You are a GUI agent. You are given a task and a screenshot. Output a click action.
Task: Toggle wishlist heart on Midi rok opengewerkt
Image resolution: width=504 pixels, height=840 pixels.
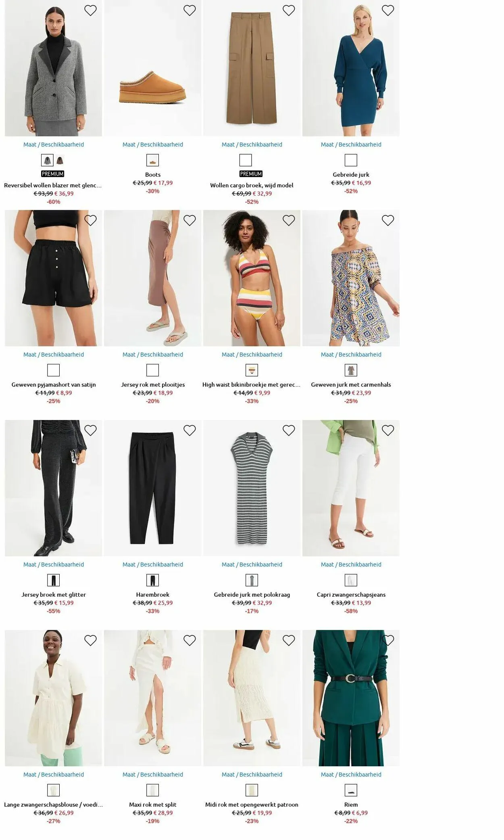[289, 640]
